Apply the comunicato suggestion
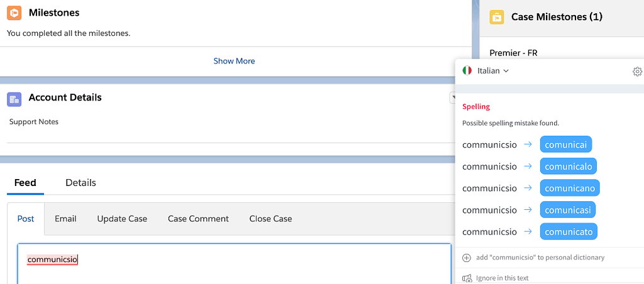Image resolution: width=644 pixels, height=284 pixels. [x=569, y=231]
